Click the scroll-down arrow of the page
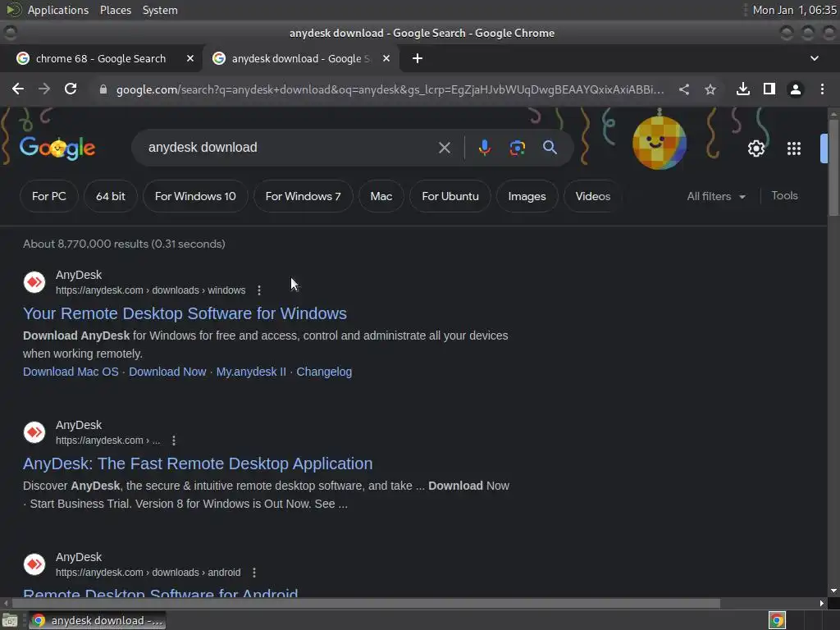Screen dimensions: 840x630 833,591
